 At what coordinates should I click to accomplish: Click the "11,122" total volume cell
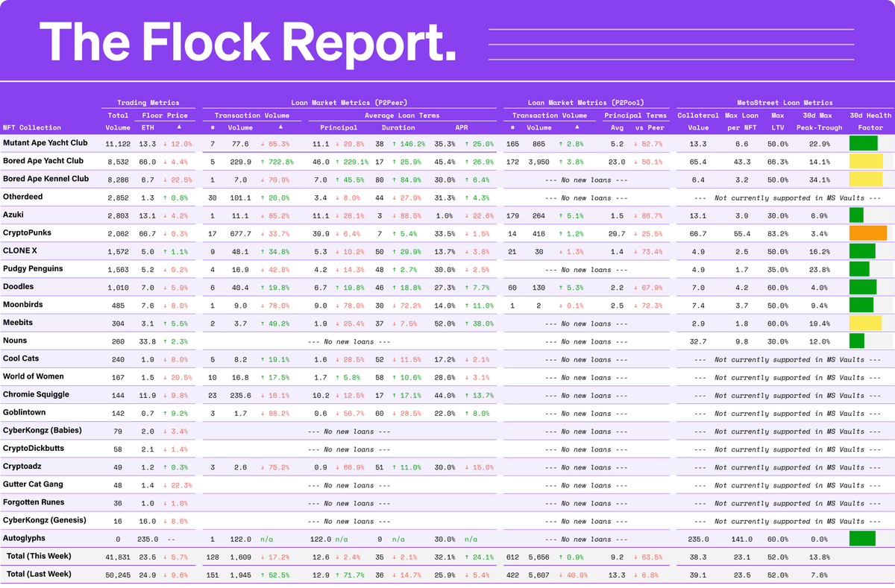coord(118,143)
